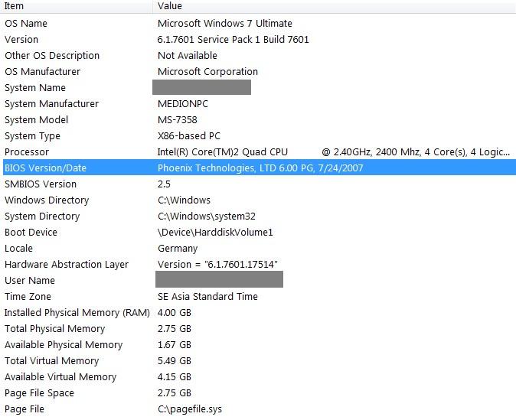Viewport: 516px width, 420px height.
Task: Click value Microsoft Windows 7 Ultimate
Action: (225, 24)
